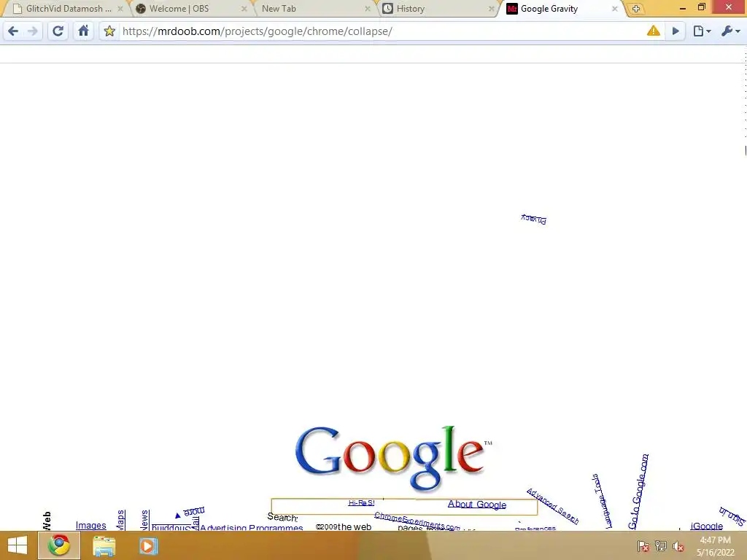Click the Go play arrow beside address bar

(676, 31)
